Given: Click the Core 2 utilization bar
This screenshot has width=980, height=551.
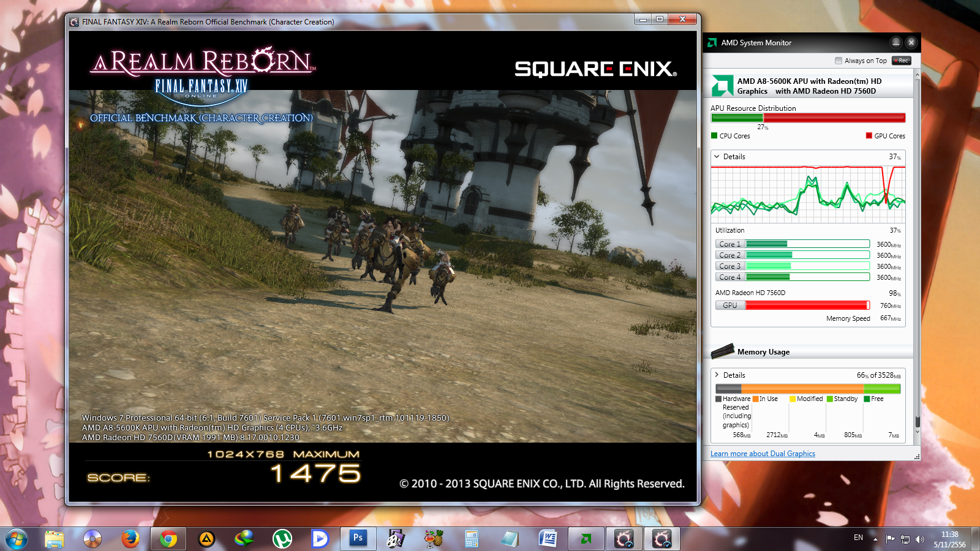Looking at the screenshot, I should (x=808, y=255).
